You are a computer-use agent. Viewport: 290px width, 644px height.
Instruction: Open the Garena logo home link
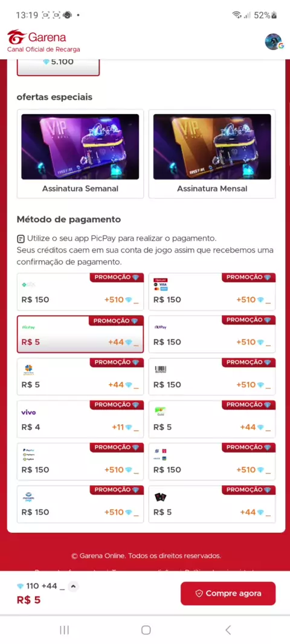43,41
